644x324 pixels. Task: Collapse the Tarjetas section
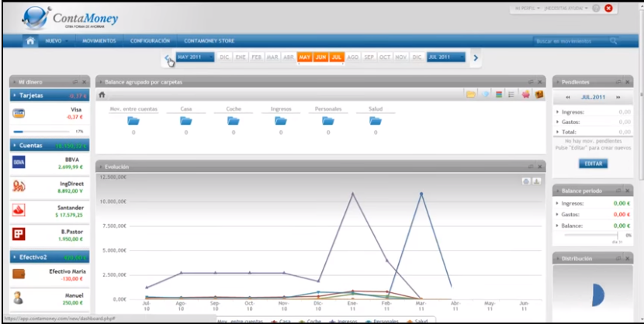16,95
